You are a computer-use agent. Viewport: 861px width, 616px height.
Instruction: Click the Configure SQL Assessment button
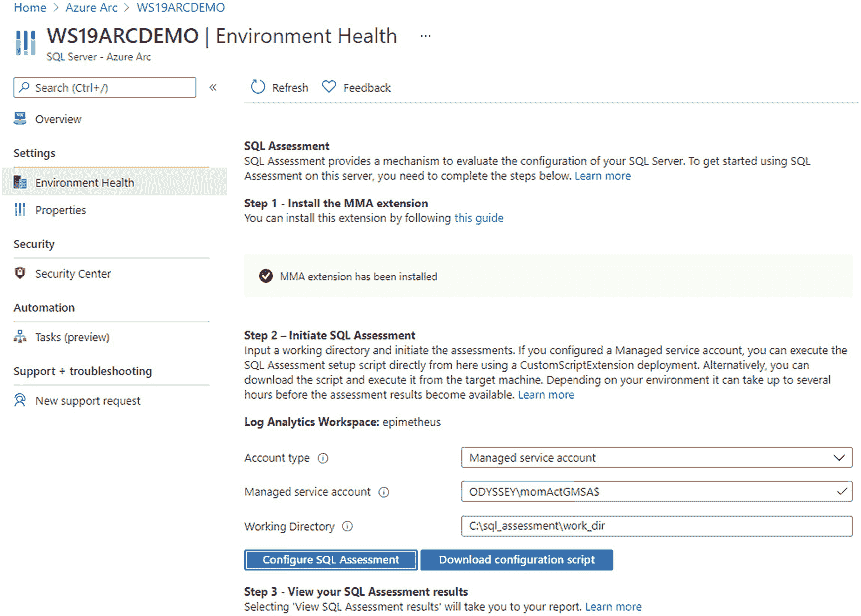pyautogui.click(x=330, y=560)
